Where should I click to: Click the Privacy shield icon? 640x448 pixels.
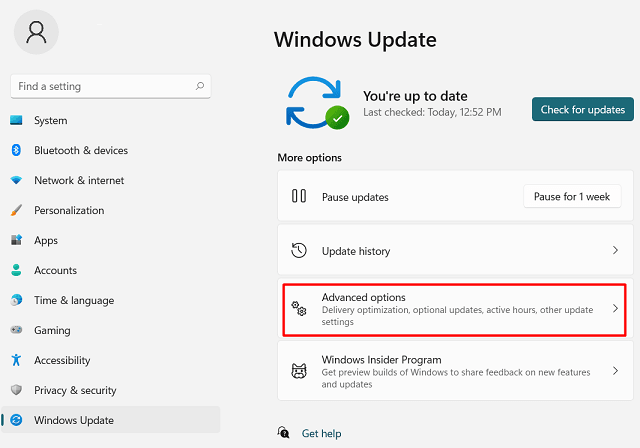coord(16,390)
